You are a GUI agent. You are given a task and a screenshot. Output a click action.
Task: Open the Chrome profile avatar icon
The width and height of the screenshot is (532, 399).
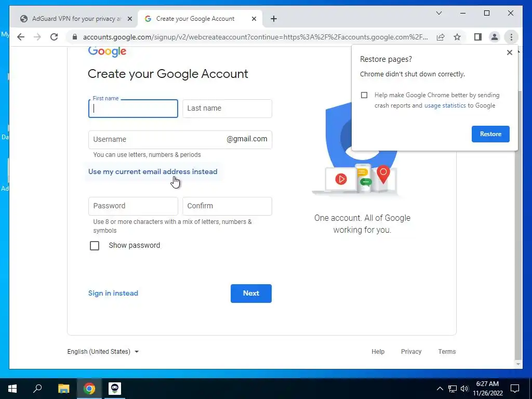[495, 37]
